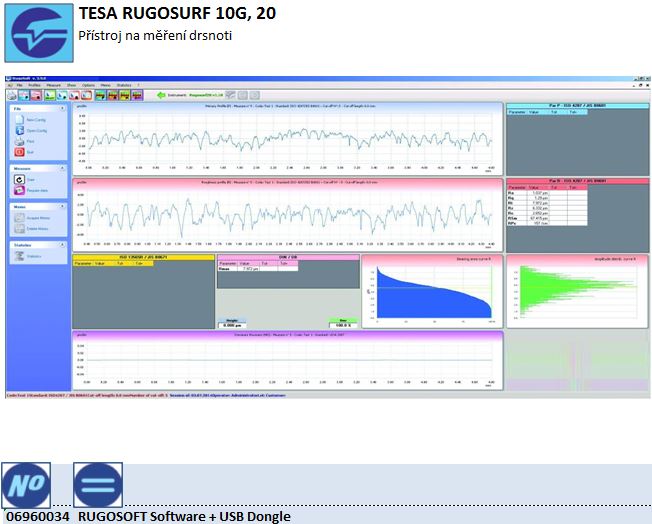Click the teal-bordered measurement toolbar icon

(101, 95)
